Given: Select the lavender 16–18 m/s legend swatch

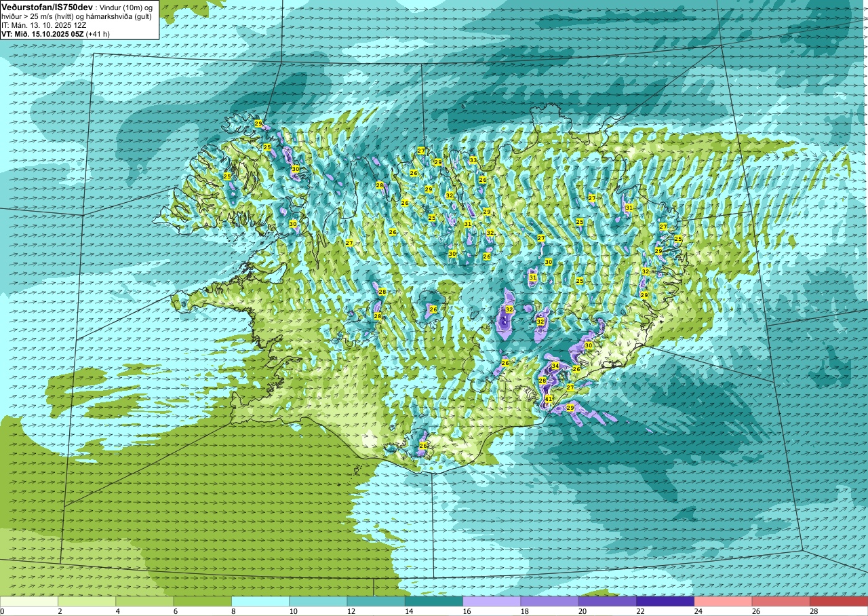Looking at the screenshot, I should [492, 601].
